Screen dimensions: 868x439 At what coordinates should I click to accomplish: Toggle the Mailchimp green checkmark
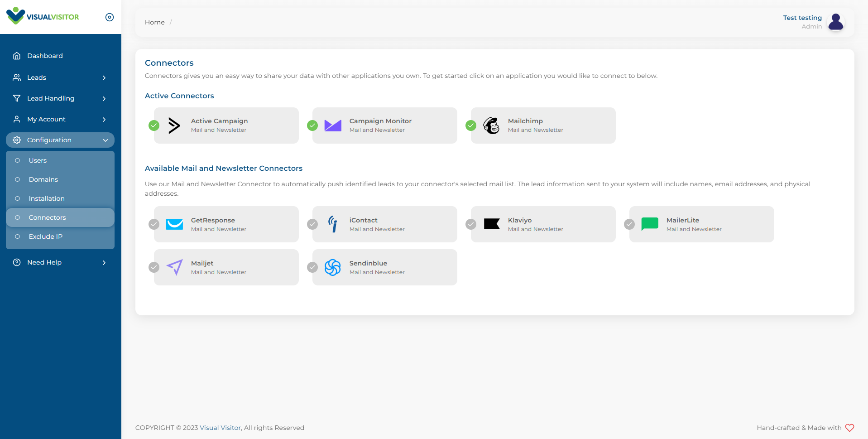[471, 125]
